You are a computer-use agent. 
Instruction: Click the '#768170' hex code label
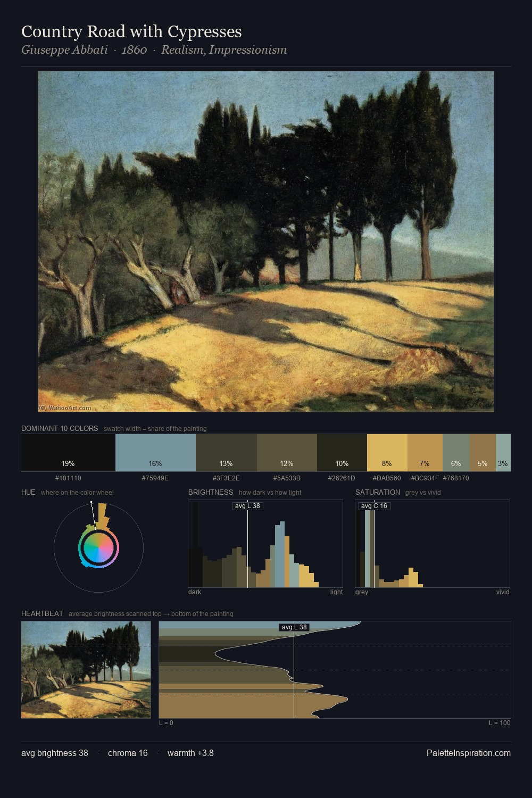[456, 478]
